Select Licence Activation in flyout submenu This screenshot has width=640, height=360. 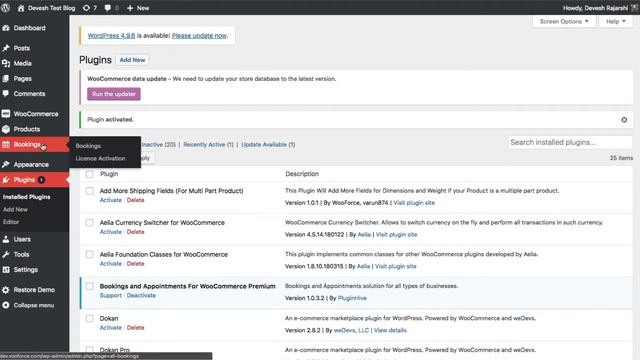(x=100, y=158)
